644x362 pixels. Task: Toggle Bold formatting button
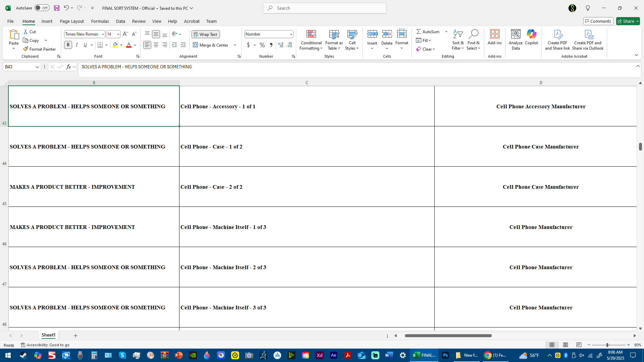[68, 45]
